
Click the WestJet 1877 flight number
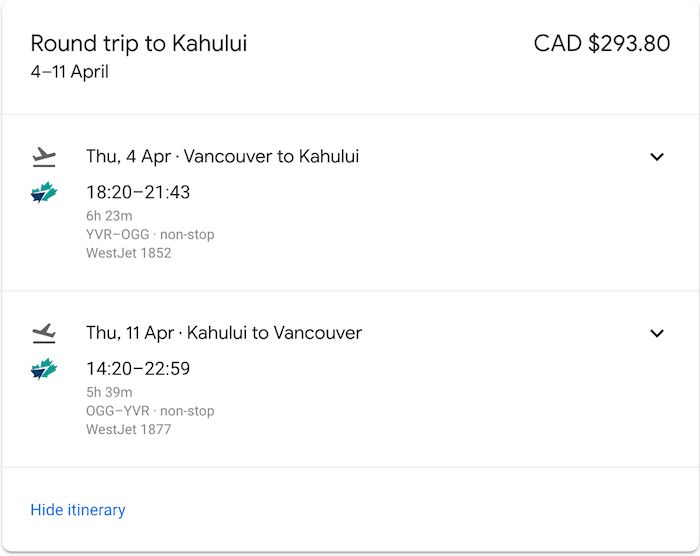pyautogui.click(x=129, y=430)
